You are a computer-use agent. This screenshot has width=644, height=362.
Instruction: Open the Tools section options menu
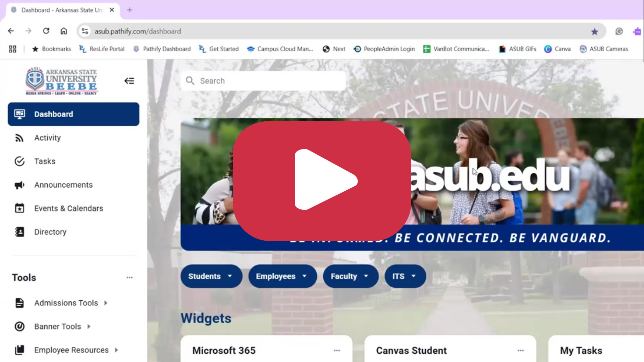click(130, 277)
